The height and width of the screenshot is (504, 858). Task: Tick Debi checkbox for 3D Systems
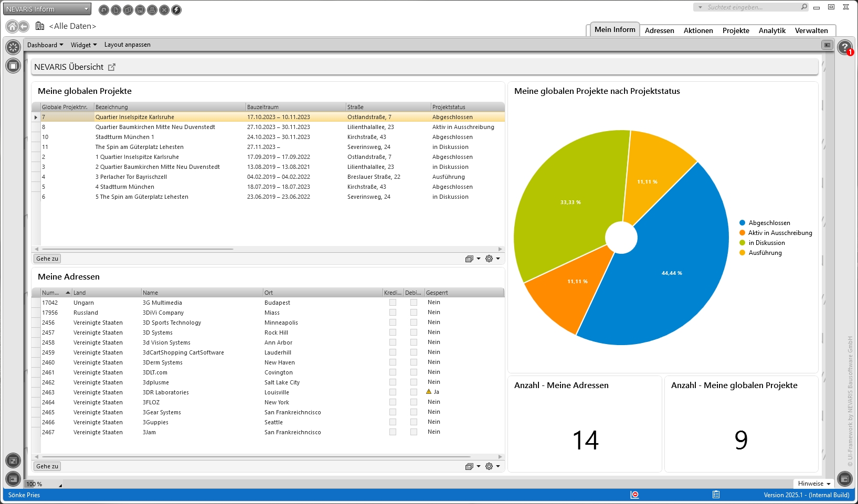pos(414,333)
